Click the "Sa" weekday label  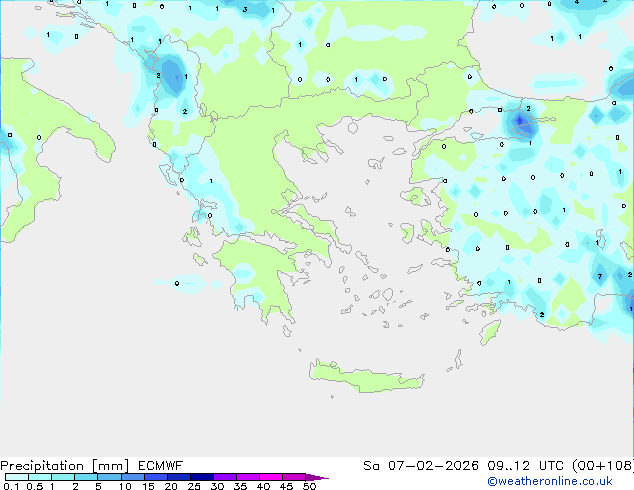(x=371, y=466)
